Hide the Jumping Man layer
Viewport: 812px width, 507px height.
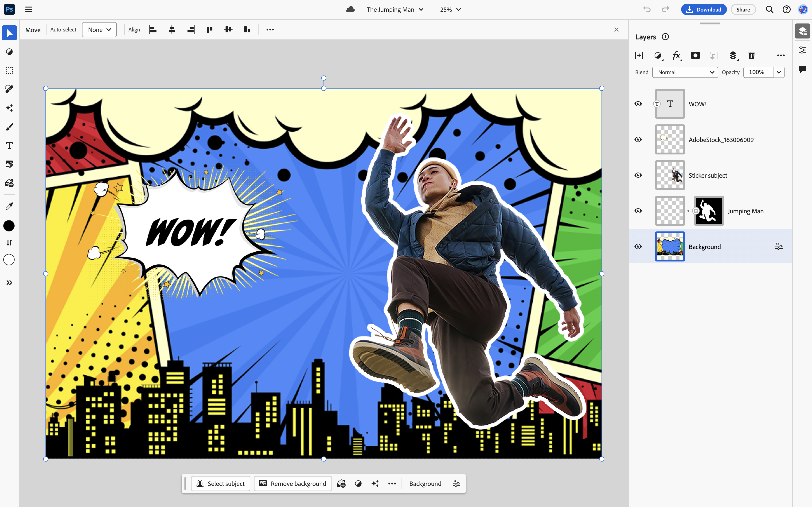638,210
